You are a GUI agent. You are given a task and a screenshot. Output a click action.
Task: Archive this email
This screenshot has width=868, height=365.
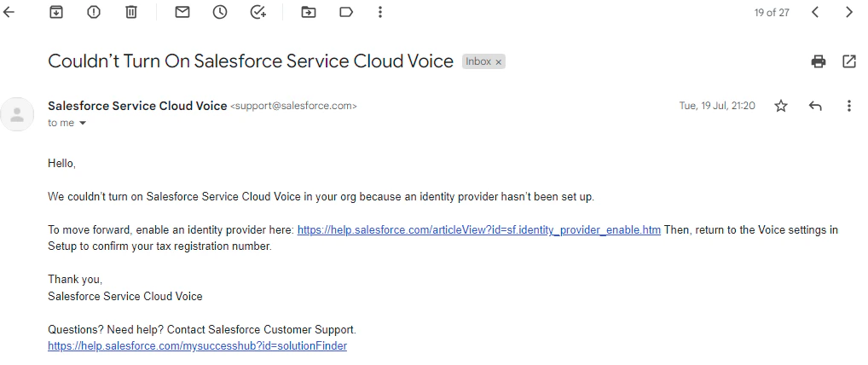[x=56, y=12]
